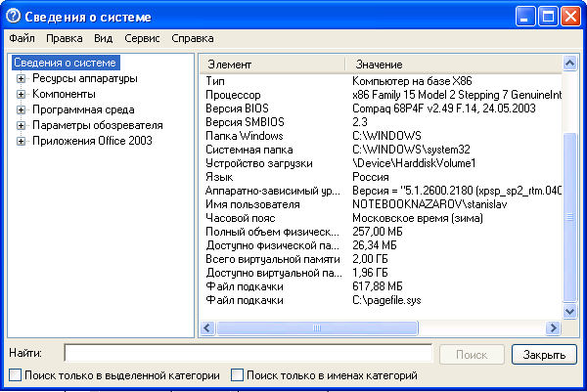Minimize the Сведения о системе window
Viewport: 587px width, 392px height.
point(524,17)
